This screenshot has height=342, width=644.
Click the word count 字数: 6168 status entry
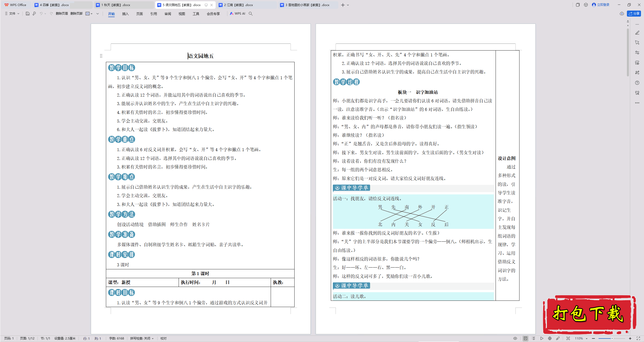pyautogui.click(x=116, y=338)
